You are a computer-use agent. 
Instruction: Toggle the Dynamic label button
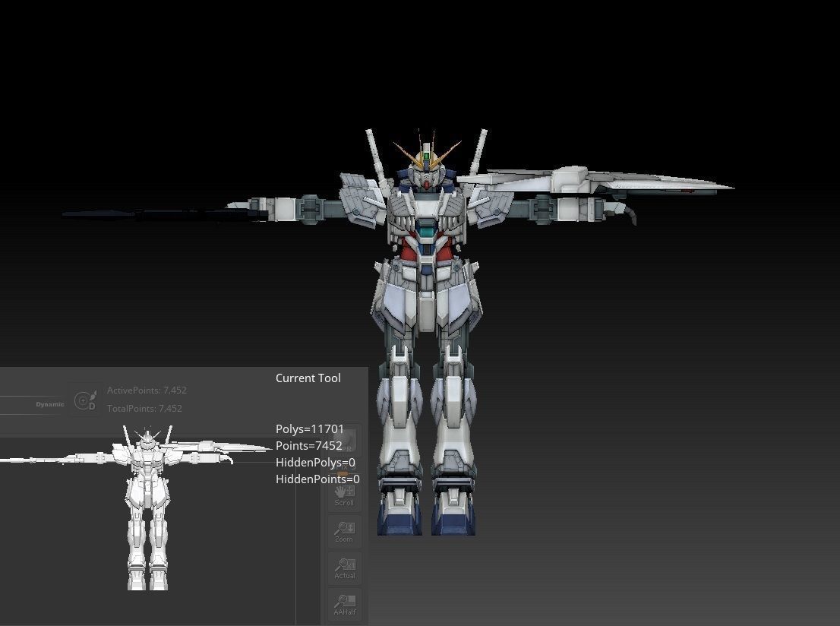point(50,404)
